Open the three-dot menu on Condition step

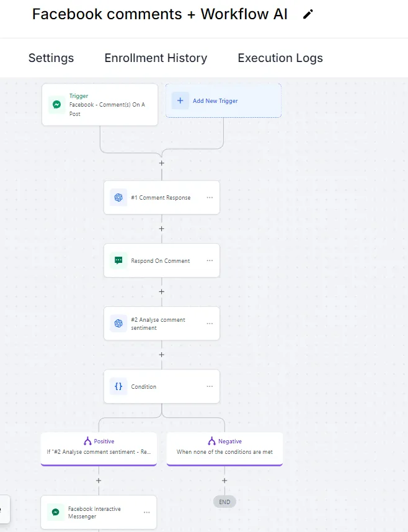tap(210, 386)
